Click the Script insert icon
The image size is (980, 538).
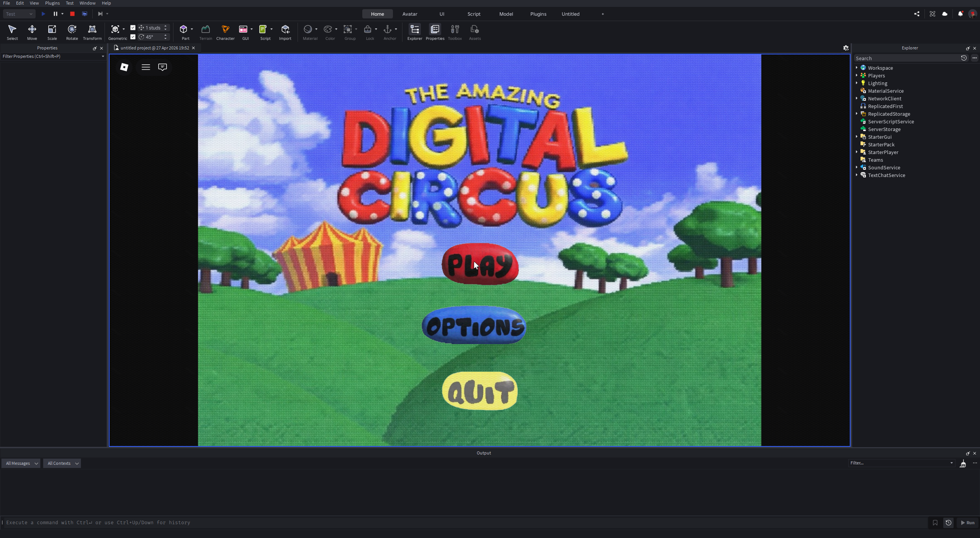(263, 29)
